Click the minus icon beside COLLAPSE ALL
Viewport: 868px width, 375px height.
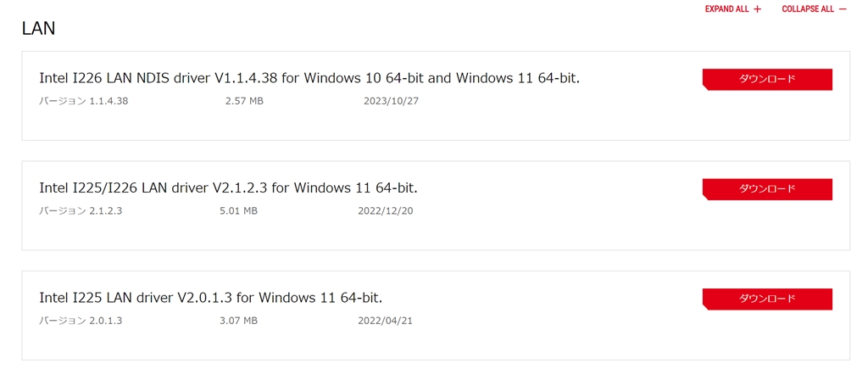coord(842,9)
